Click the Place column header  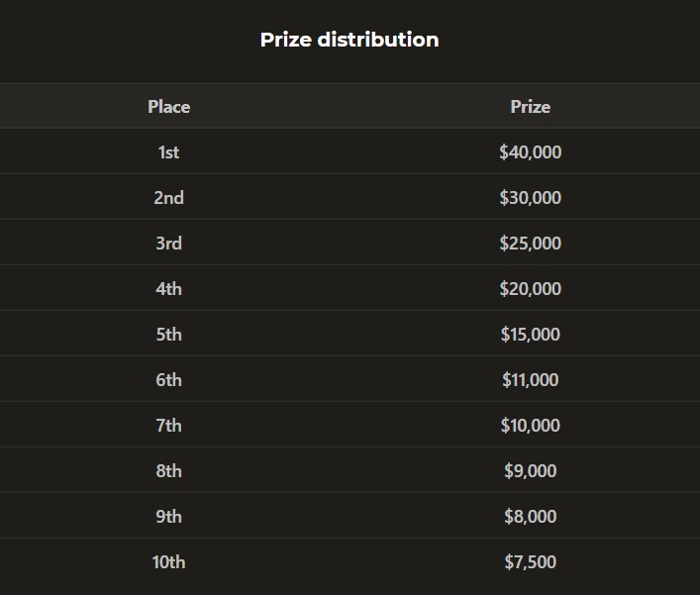168,106
